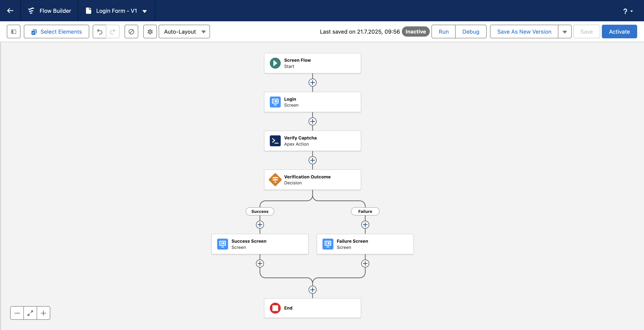This screenshot has height=330, width=644.
Task: Click the Failure Screen label
Action: click(x=352, y=241)
